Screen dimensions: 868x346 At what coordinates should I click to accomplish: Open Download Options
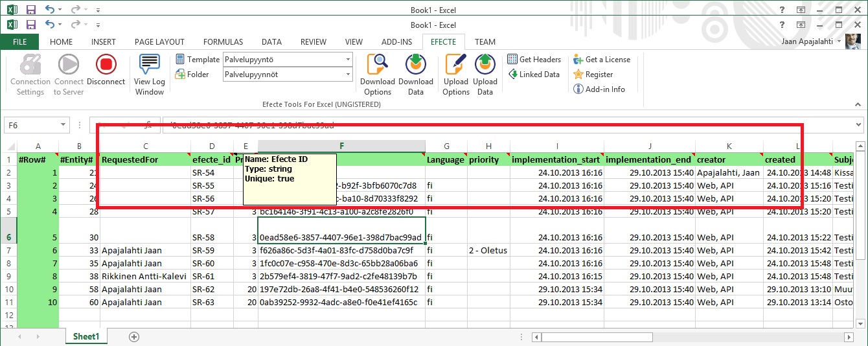click(x=378, y=75)
